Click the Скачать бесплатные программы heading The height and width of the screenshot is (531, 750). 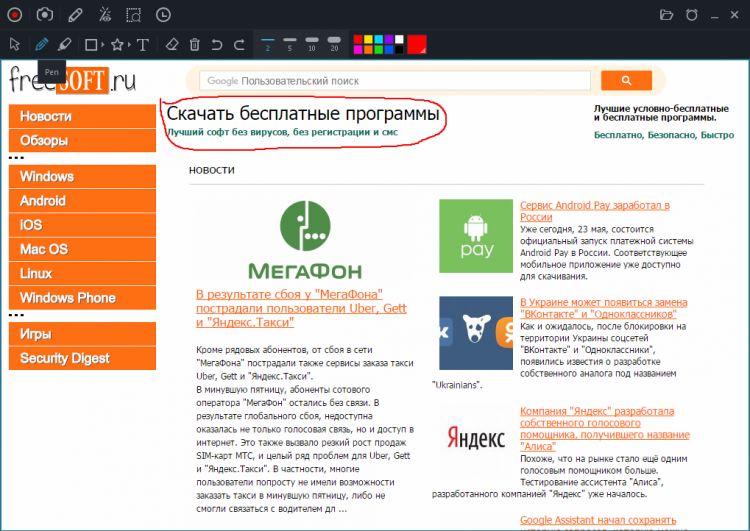pyautogui.click(x=303, y=114)
